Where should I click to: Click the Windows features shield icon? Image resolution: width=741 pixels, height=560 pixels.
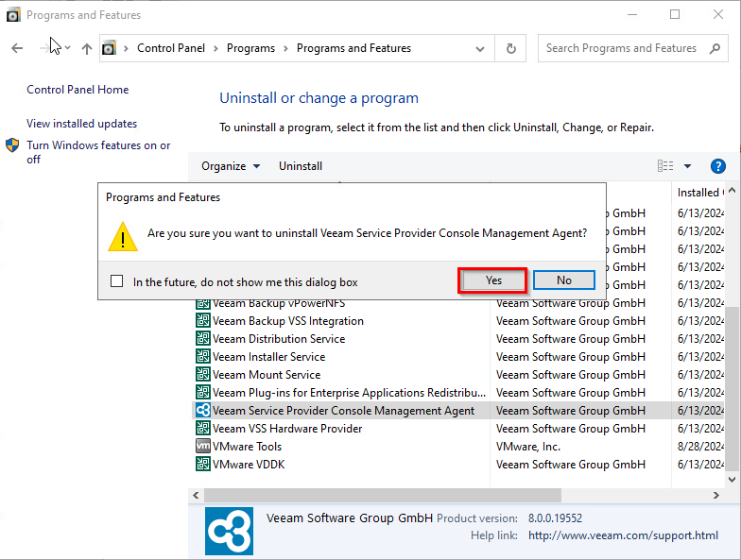[x=12, y=145]
